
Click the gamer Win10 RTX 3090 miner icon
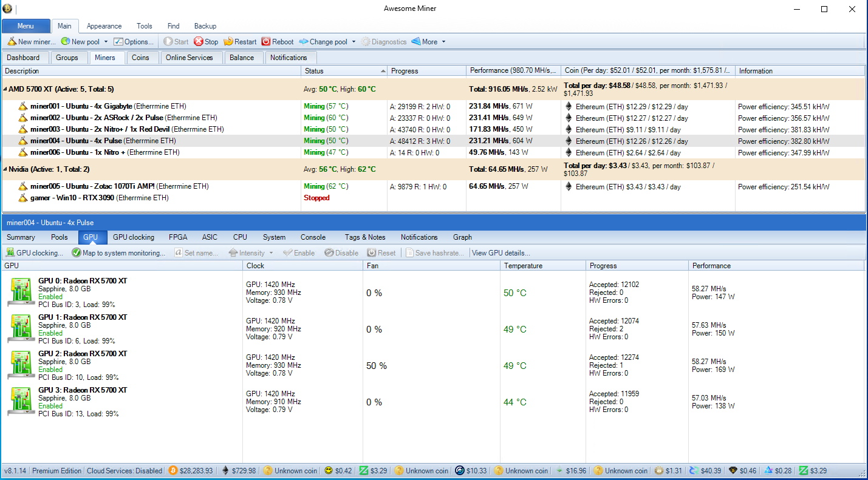[23, 198]
